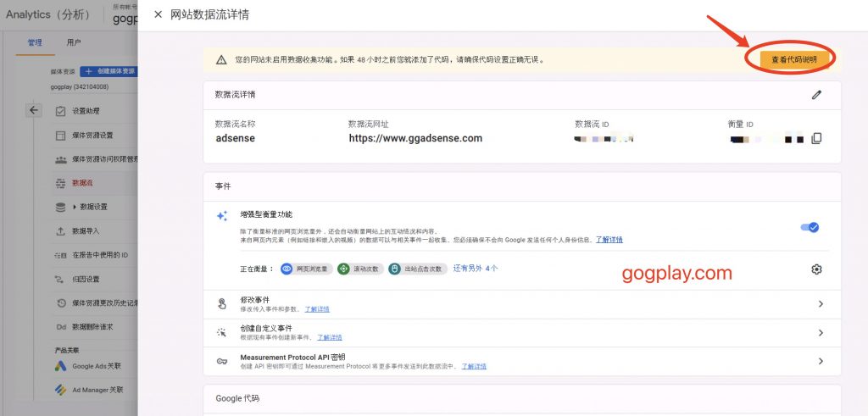Expand the 创建自定义事件 row chevron

(x=821, y=332)
